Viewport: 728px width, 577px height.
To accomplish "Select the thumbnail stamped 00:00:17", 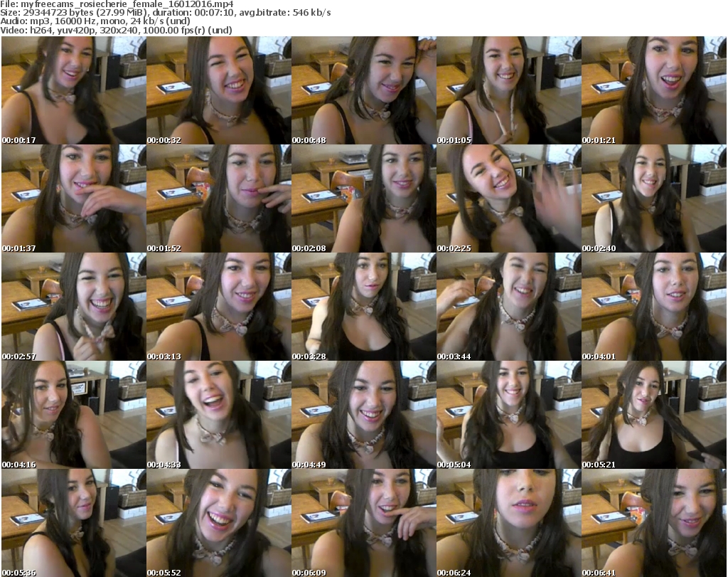I will click(x=74, y=90).
